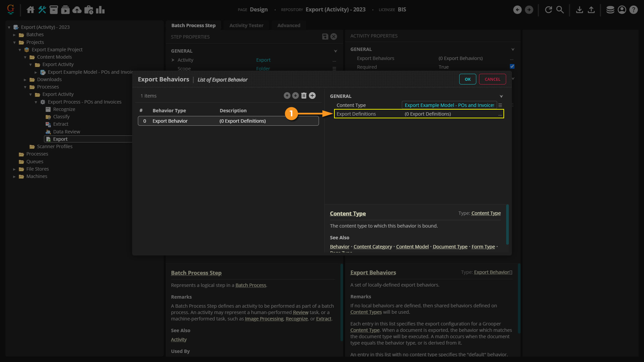
Task: Click the bar chart stats icon
Action: (x=100, y=10)
